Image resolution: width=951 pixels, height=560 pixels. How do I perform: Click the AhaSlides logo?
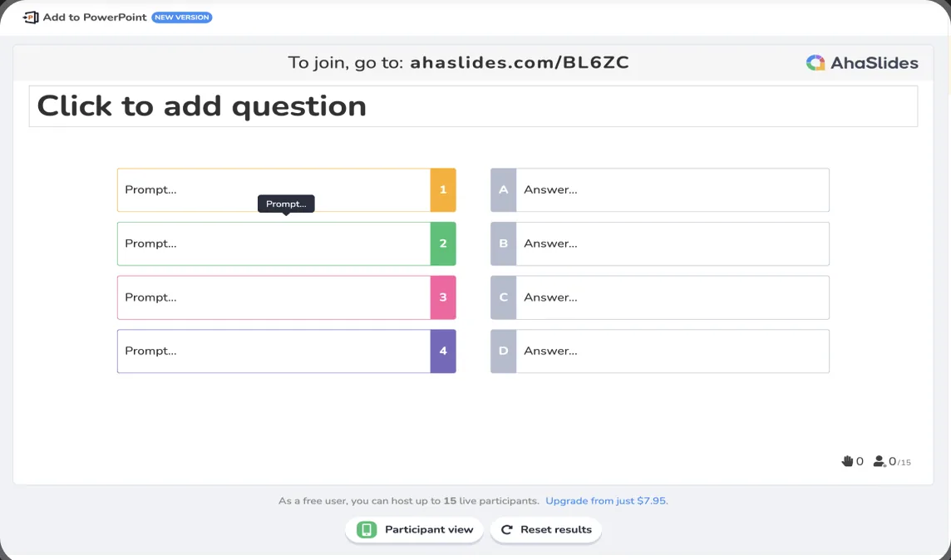(x=862, y=63)
